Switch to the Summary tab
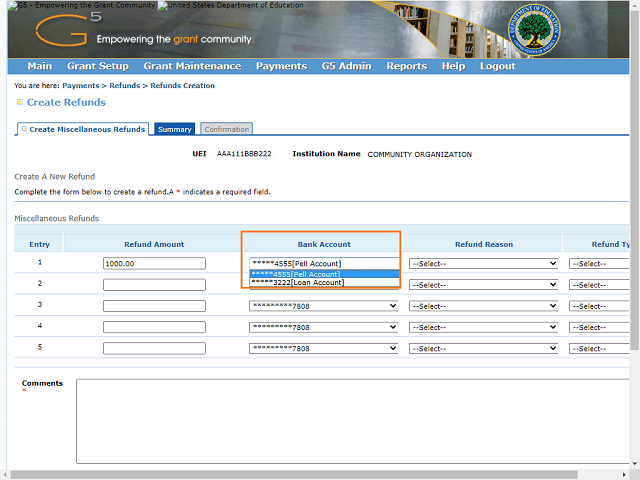This screenshot has height=480, width=640. click(174, 129)
